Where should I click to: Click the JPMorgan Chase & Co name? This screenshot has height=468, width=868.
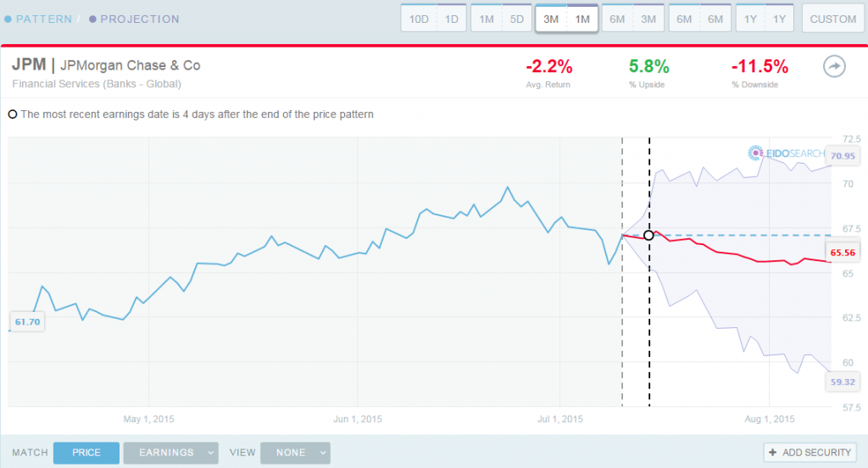tap(130, 65)
